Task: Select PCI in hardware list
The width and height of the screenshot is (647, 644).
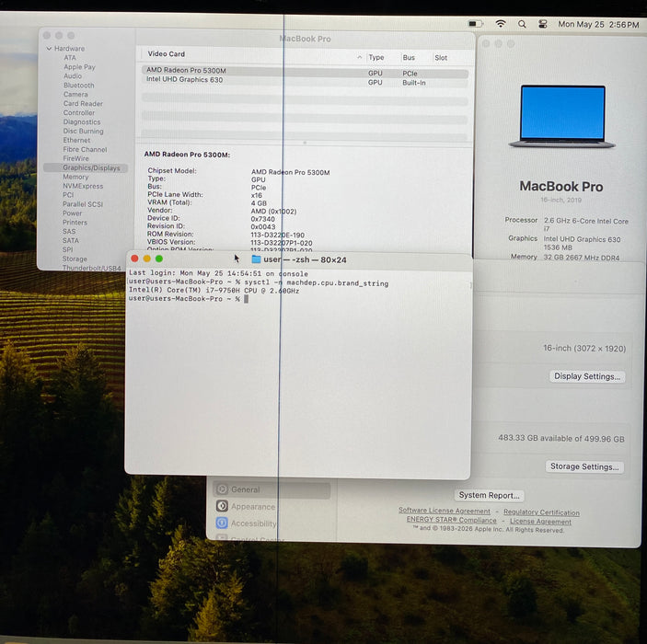Action: (68, 195)
